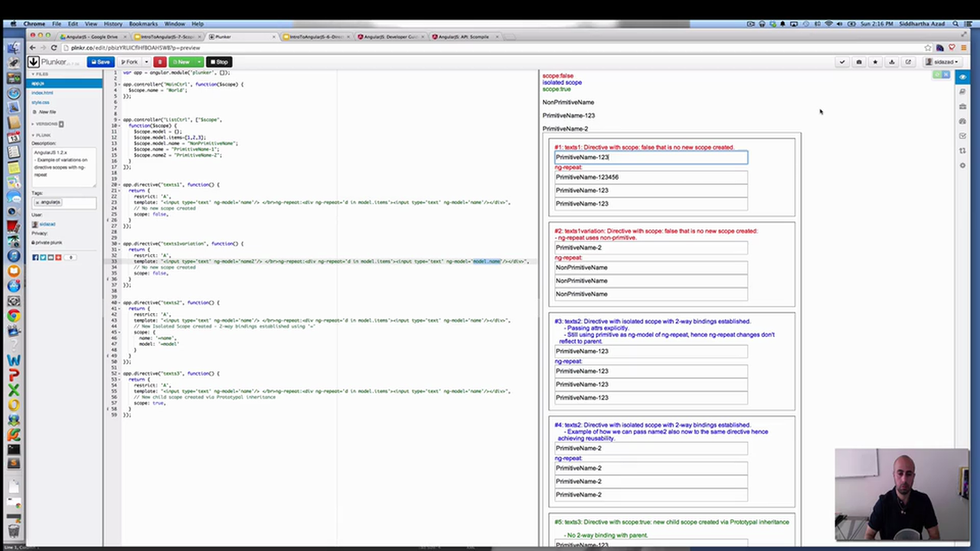Click the Save button
The image size is (980, 551).
(x=100, y=62)
